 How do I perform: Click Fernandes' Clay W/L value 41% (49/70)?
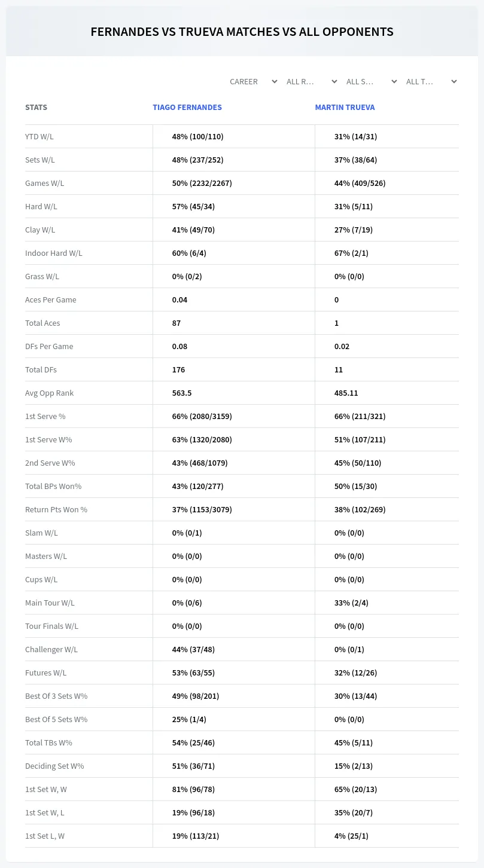click(x=197, y=230)
